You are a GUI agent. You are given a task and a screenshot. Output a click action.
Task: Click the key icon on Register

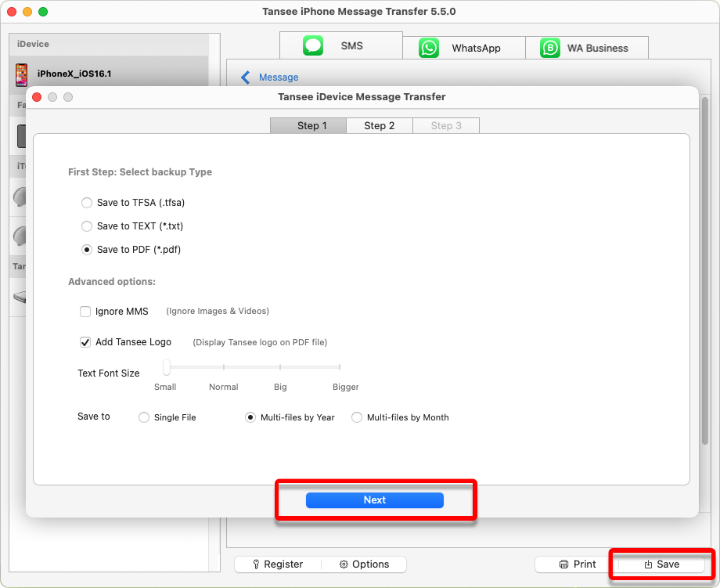[256, 565]
